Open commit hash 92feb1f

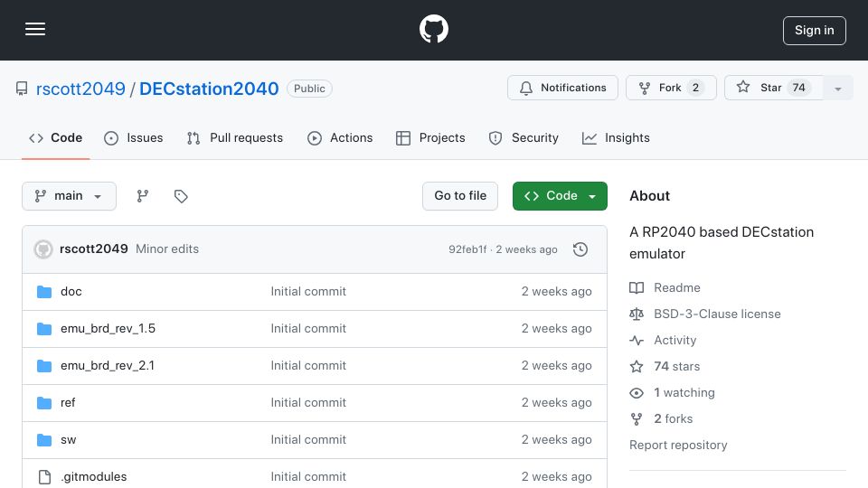[x=467, y=249]
